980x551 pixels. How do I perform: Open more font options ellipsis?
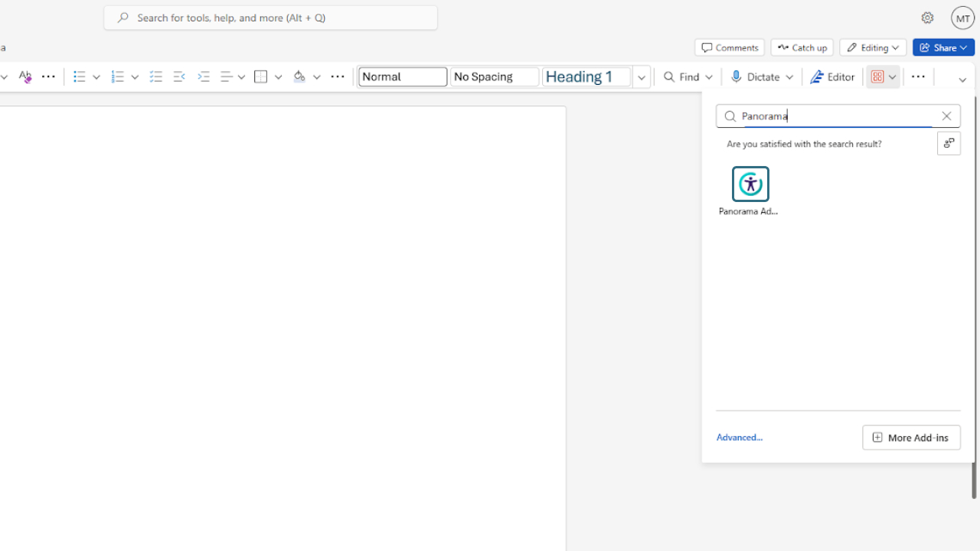[x=48, y=77]
